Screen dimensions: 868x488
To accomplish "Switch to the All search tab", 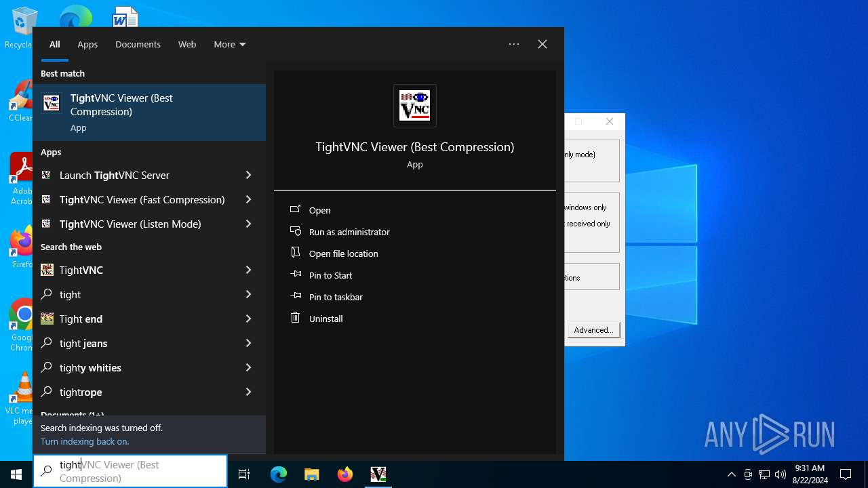I will 55,44.
